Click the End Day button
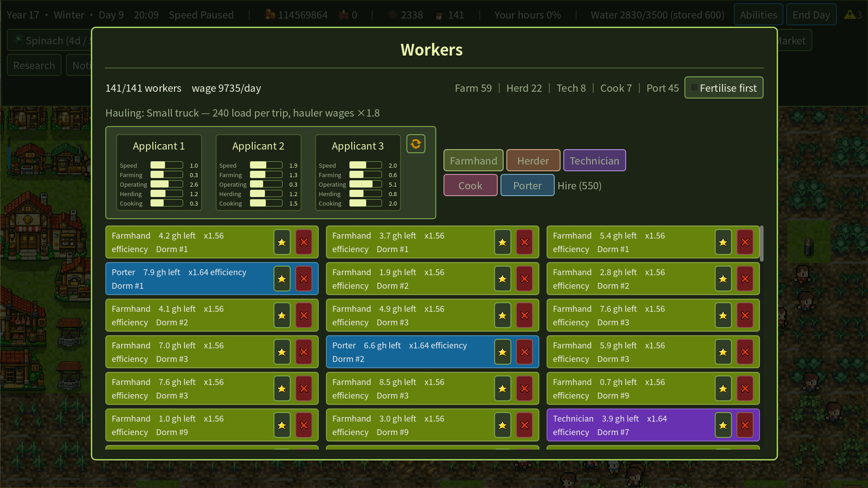 tap(811, 14)
